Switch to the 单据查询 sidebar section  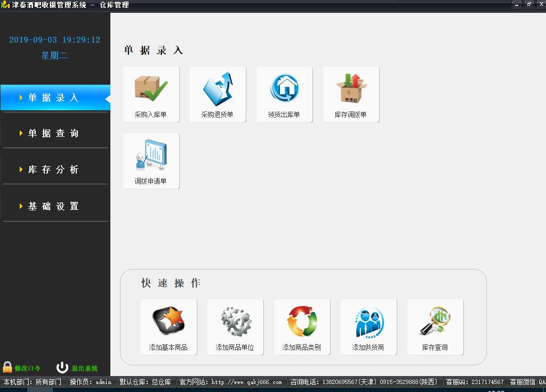point(54,134)
